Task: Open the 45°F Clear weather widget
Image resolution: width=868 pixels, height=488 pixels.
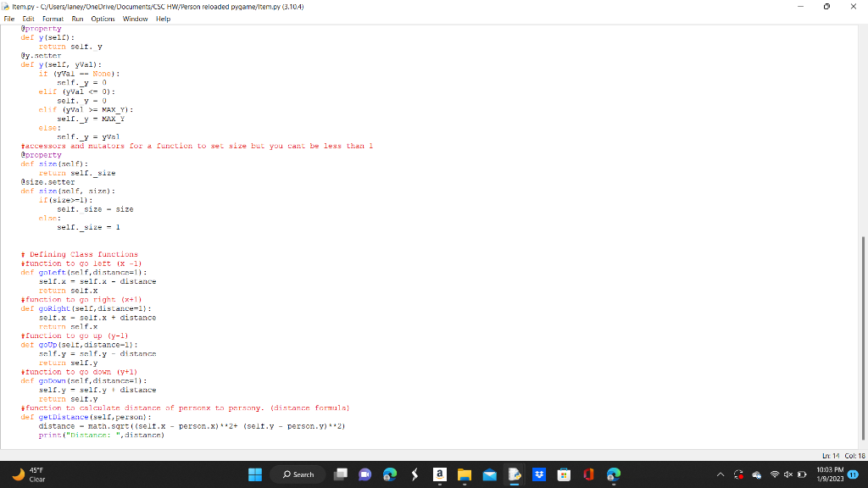Action: pos(29,474)
